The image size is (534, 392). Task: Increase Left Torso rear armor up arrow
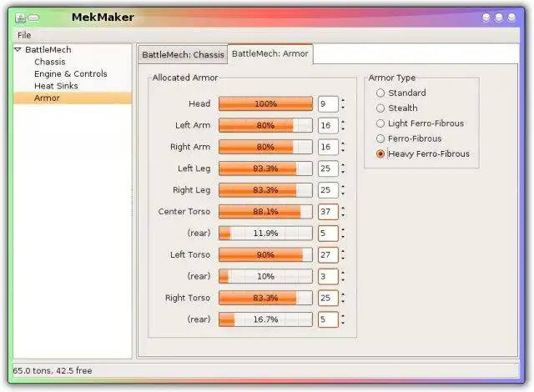pos(343,273)
